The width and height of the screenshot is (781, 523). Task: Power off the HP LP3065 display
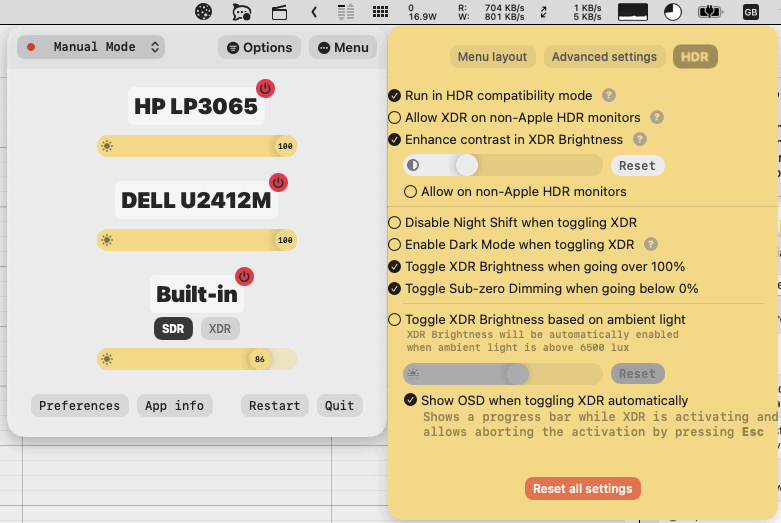[x=265, y=89]
